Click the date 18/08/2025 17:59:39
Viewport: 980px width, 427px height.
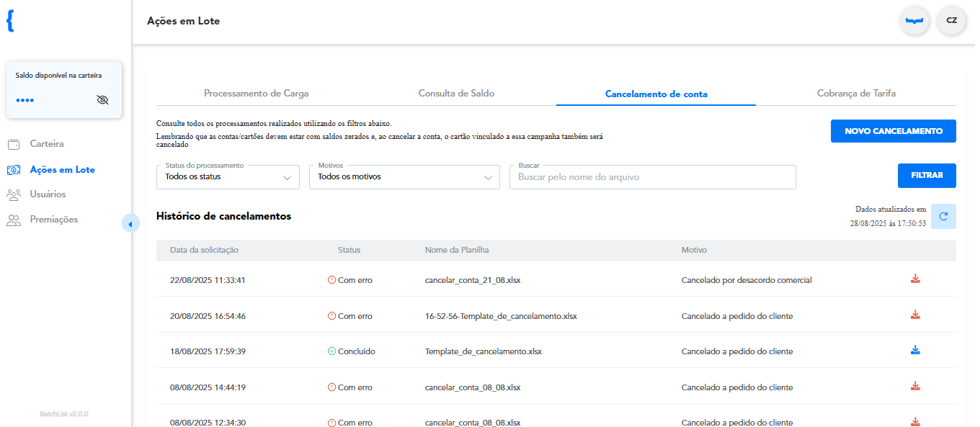tap(208, 351)
